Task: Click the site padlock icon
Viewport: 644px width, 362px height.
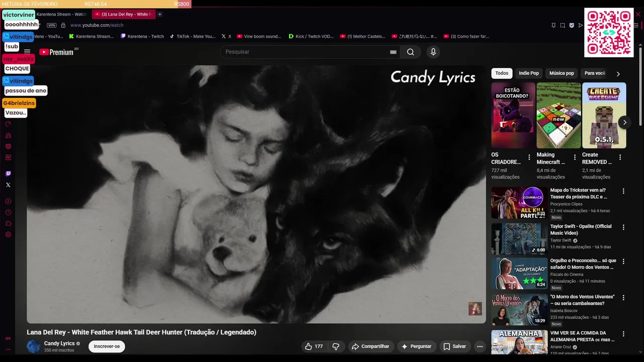Action: pos(63,25)
